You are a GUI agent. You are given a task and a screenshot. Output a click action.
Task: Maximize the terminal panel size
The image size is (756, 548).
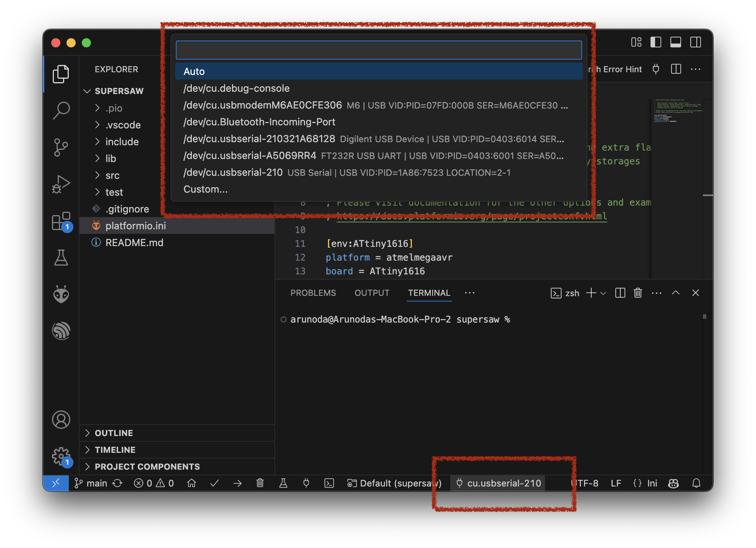click(676, 293)
